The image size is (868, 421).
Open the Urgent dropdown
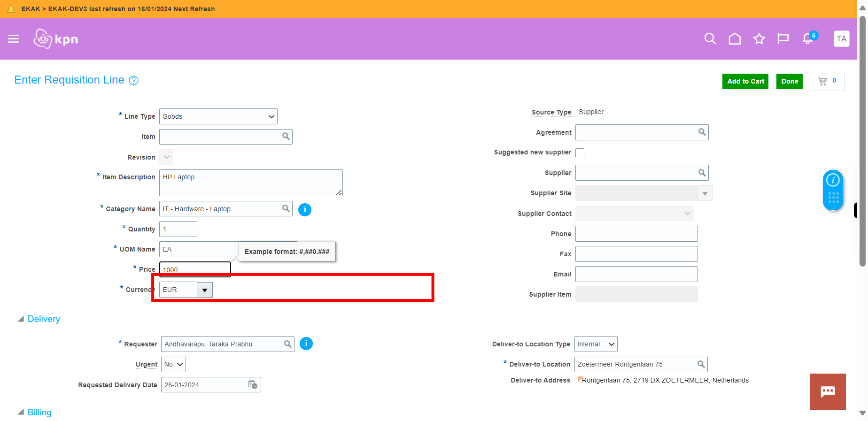pos(174,364)
